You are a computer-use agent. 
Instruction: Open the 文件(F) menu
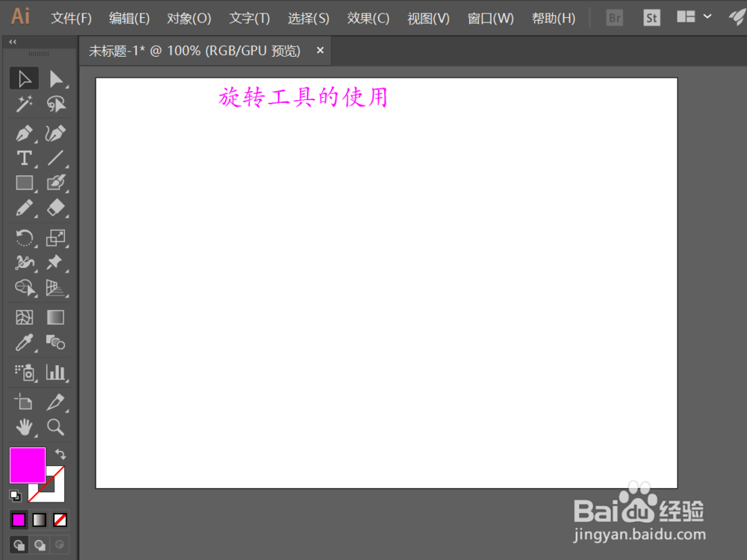point(71,18)
